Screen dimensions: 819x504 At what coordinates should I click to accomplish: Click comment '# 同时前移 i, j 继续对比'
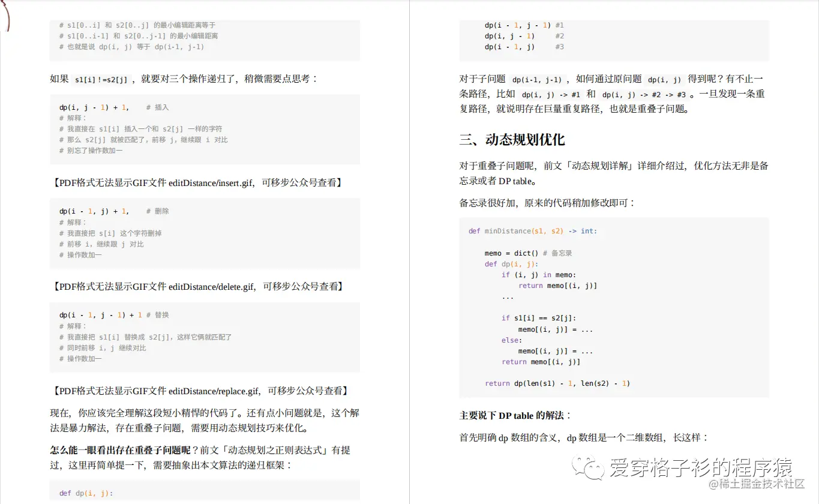tap(103, 348)
